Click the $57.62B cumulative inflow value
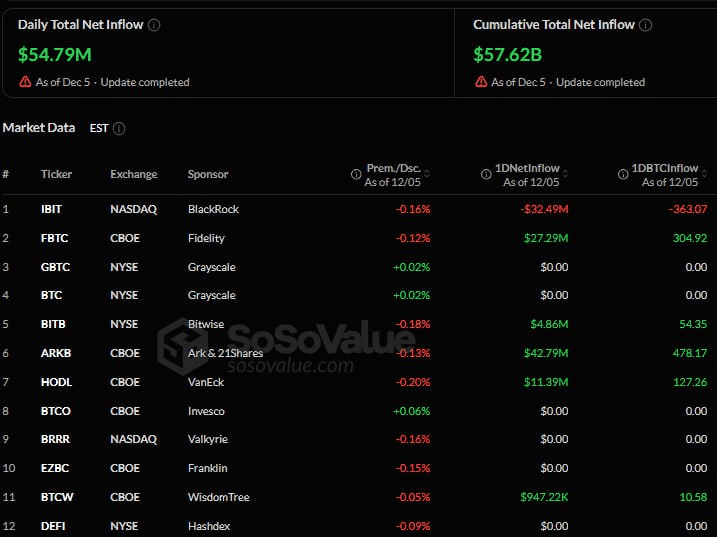This screenshot has width=717, height=537. (508, 55)
